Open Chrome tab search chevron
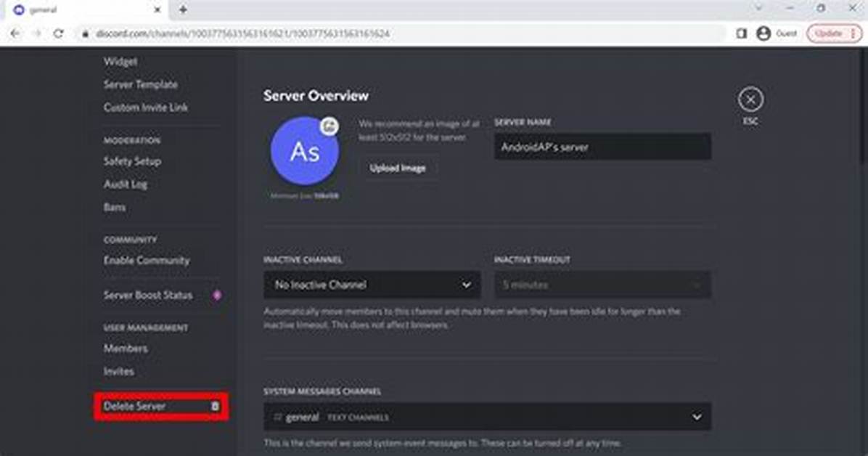The image size is (868, 456). click(x=758, y=8)
